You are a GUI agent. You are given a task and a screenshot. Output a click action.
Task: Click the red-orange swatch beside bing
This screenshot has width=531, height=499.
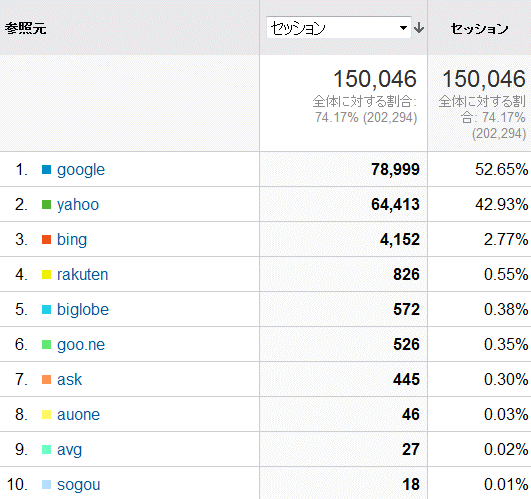pyautogui.click(x=46, y=239)
